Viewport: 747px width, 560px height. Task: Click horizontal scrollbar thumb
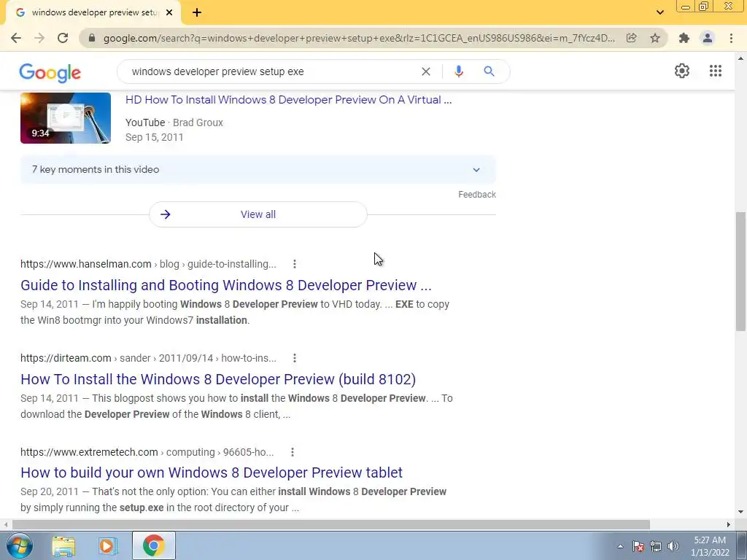(x=331, y=524)
